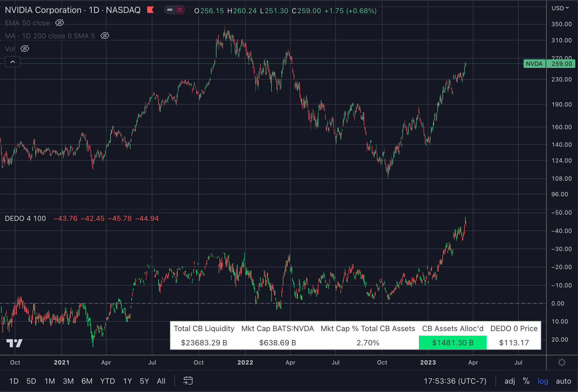This screenshot has width=578, height=392.
Task: Click the TradingView logo icon
Action: [x=14, y=343]
